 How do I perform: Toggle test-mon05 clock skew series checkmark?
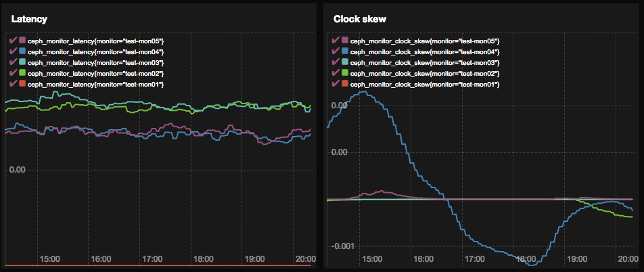[x=335, y=41]
